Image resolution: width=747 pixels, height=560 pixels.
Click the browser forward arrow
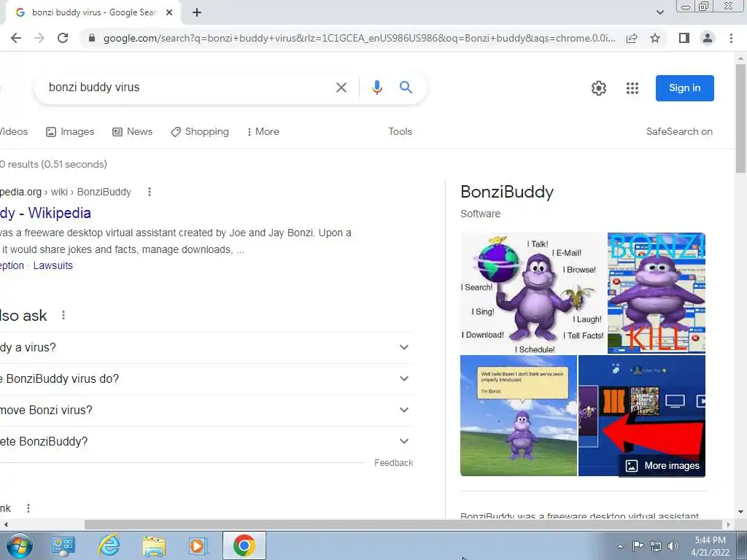[x=39, y=38]
